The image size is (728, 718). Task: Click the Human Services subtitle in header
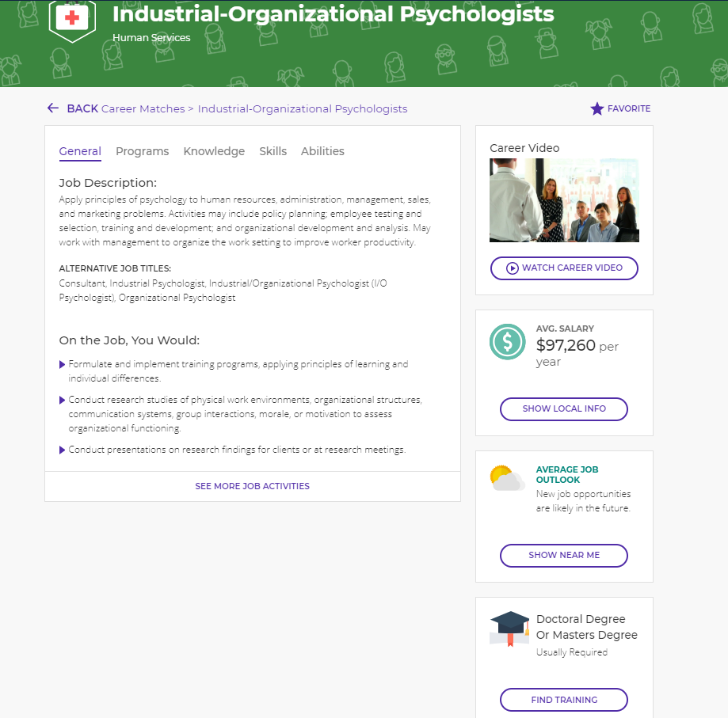point(151,37)
